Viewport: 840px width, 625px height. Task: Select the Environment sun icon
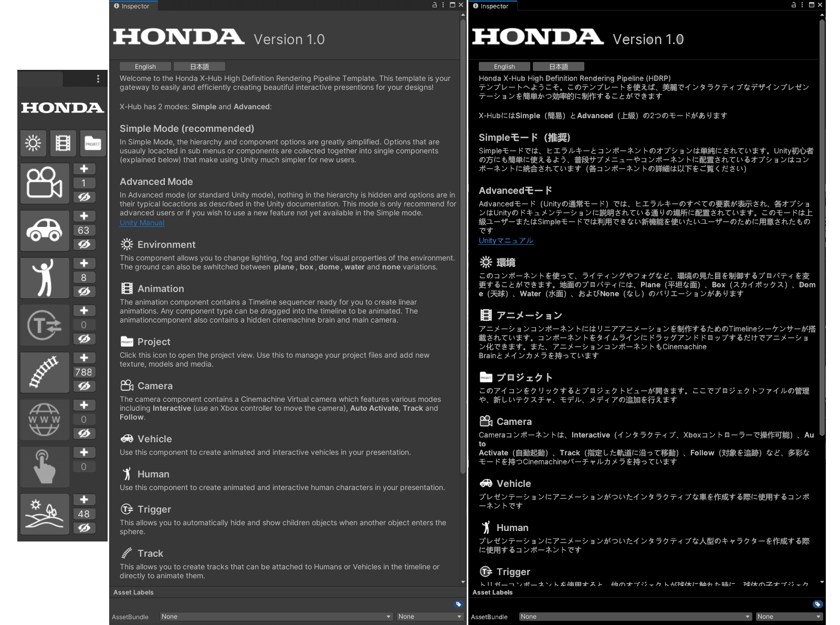tap(33, 143)
